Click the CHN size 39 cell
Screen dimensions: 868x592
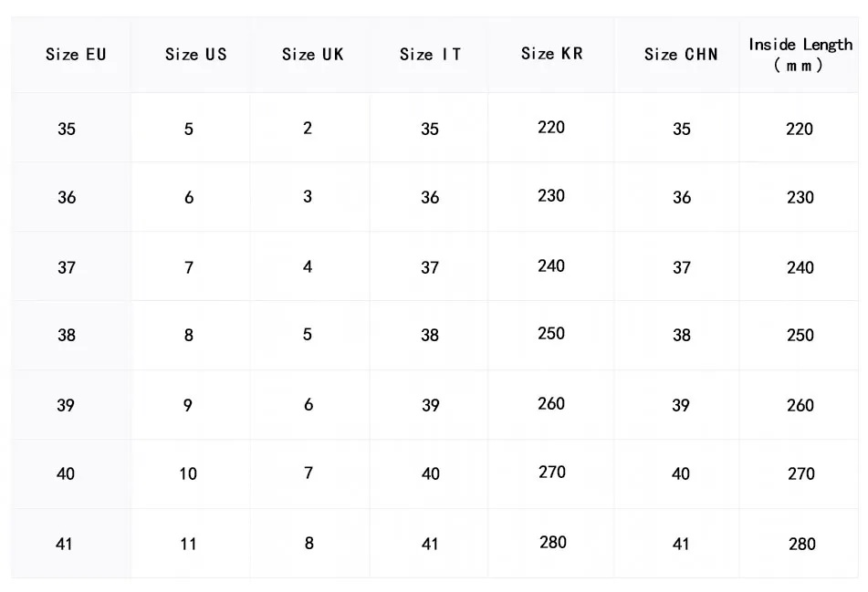681,406
